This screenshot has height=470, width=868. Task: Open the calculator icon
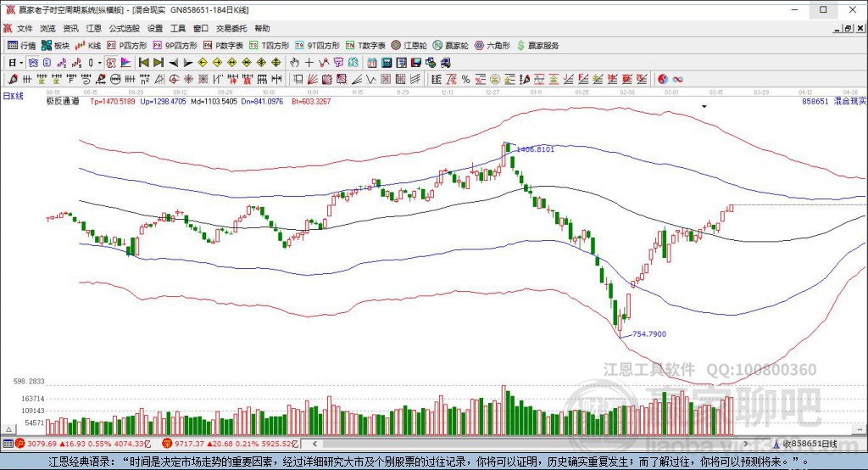click(387, 63)
